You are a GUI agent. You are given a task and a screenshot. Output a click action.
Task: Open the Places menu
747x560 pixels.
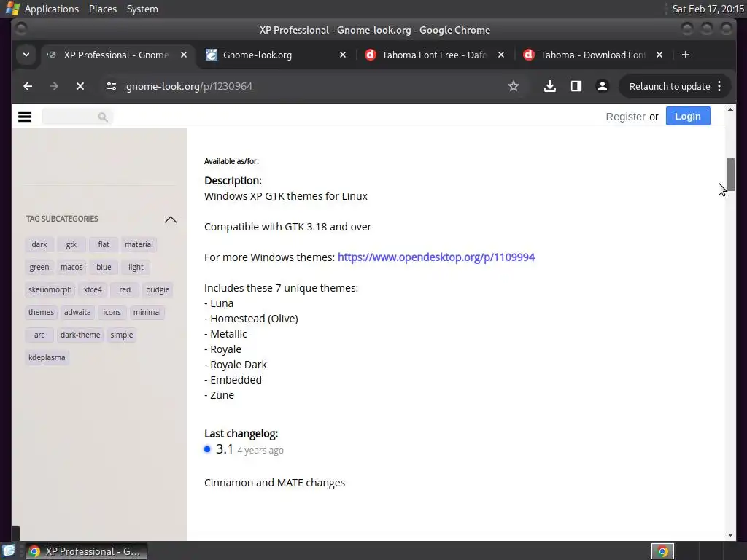click(x=102, y=9)
